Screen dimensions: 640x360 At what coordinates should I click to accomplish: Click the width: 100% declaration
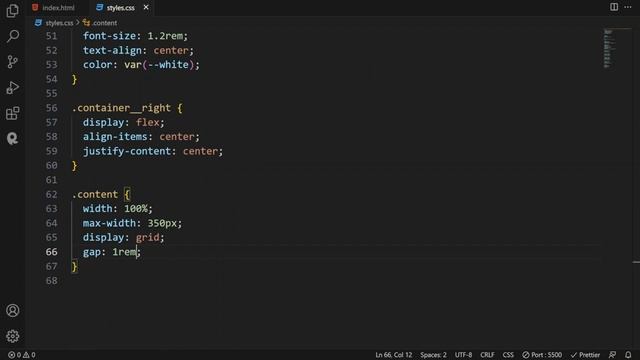pyautogui.click(x=118, y=209)
